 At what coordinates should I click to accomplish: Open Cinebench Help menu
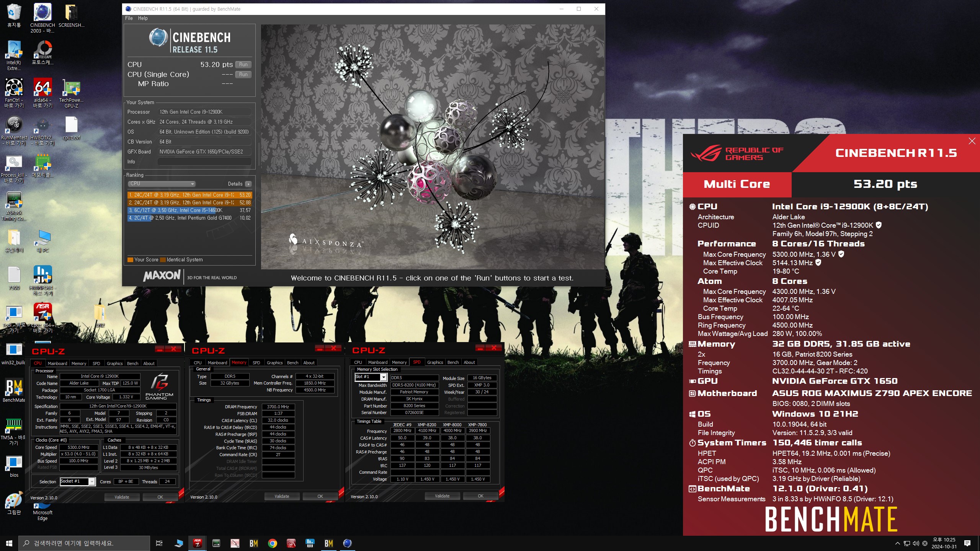pos(143,18)
